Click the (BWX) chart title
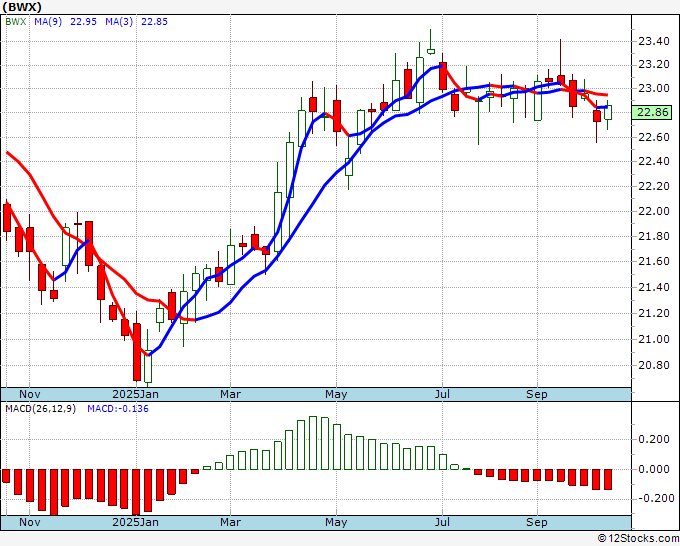Screen dimensions: 680x546 (22, 7)
